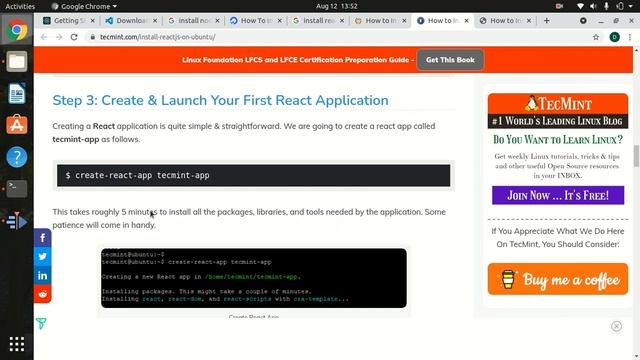The image size is (640, 360).
Task: Share the article on LinkedIn
Action: pyautogui.click(x=42, y=275)
